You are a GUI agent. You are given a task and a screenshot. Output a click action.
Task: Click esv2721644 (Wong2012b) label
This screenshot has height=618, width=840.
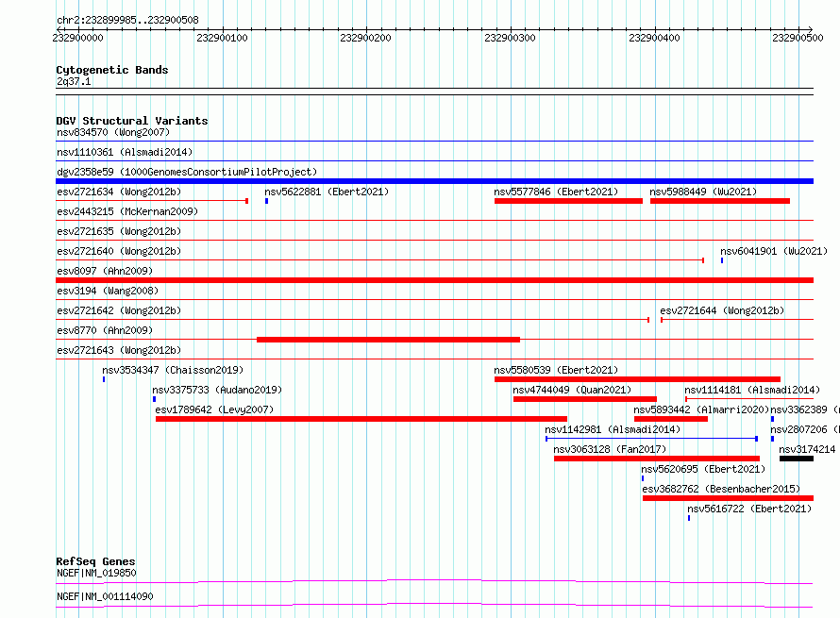(722, 310)
